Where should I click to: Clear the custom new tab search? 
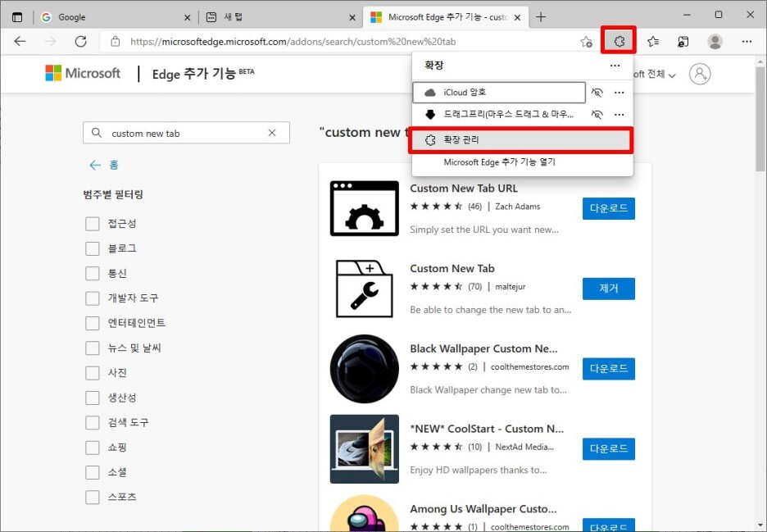272,133
